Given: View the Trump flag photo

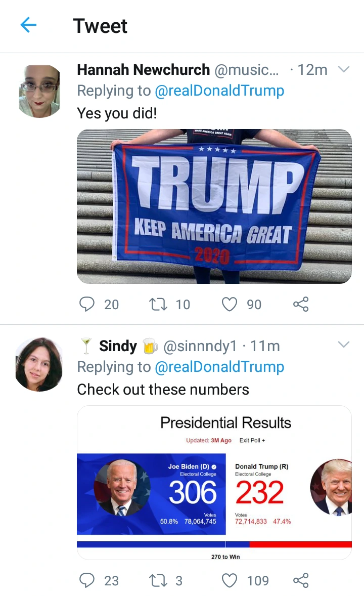Looking at the screenshot, I should click(x=214, y=206).
